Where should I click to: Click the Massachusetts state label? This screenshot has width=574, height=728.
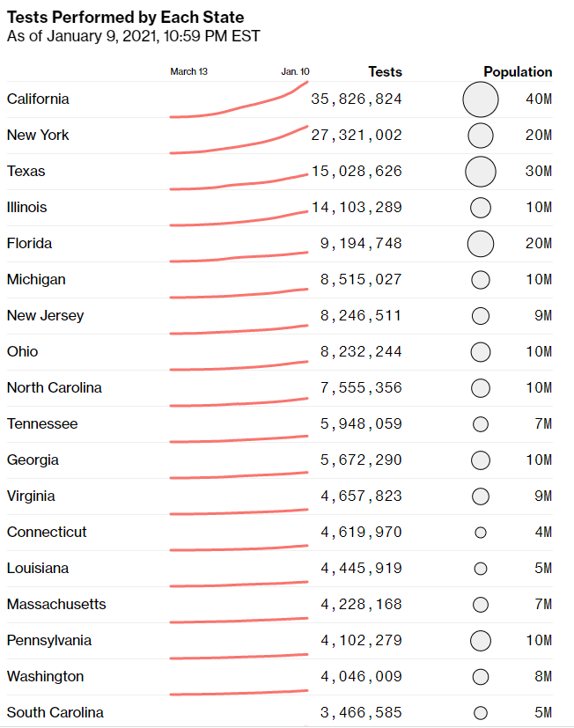coord(56,604)
